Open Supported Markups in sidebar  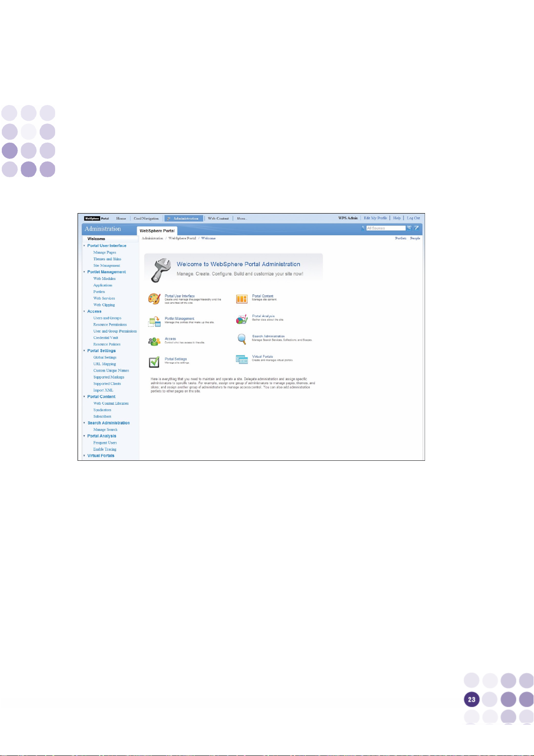109,377
